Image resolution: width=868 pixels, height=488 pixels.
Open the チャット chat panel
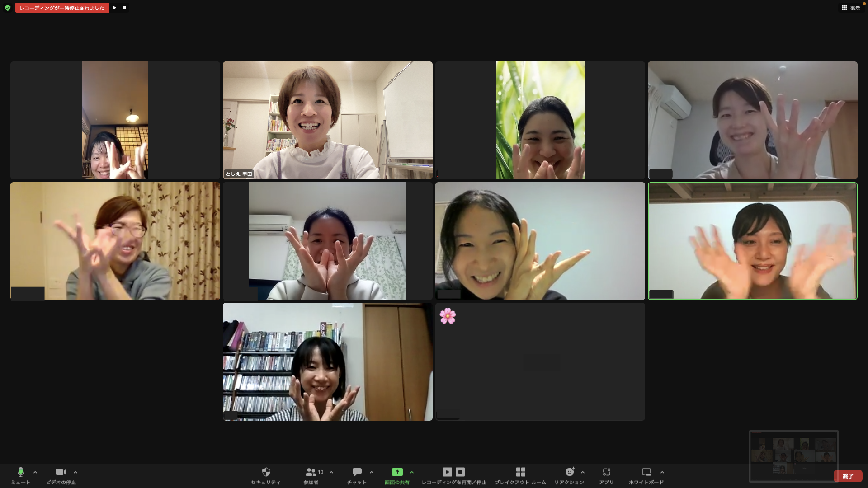pyautogui.click(x=357, y=475)
